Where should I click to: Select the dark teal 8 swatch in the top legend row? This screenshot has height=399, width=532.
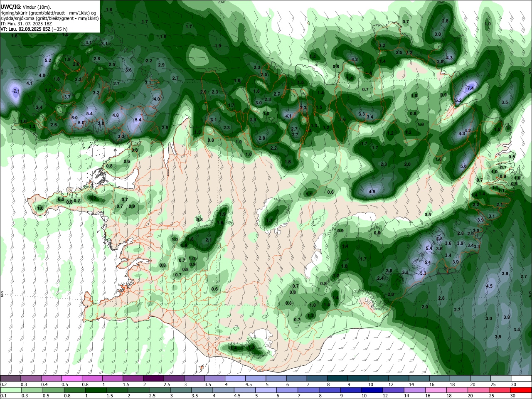pyautogui.click(x=337, y=378)
